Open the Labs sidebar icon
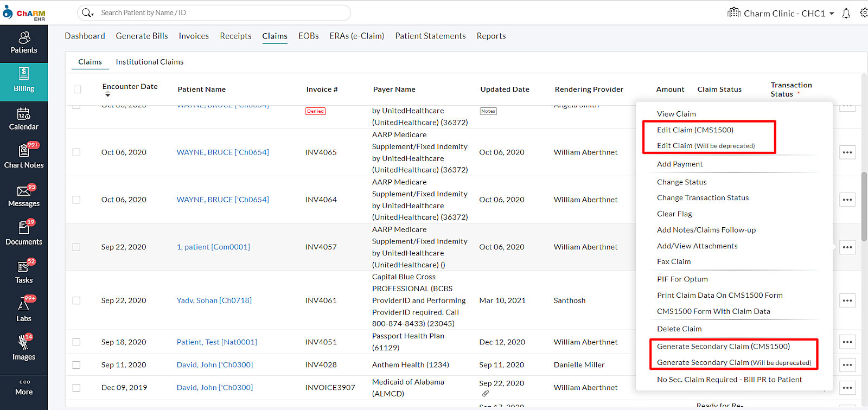 tap(24, 311)
